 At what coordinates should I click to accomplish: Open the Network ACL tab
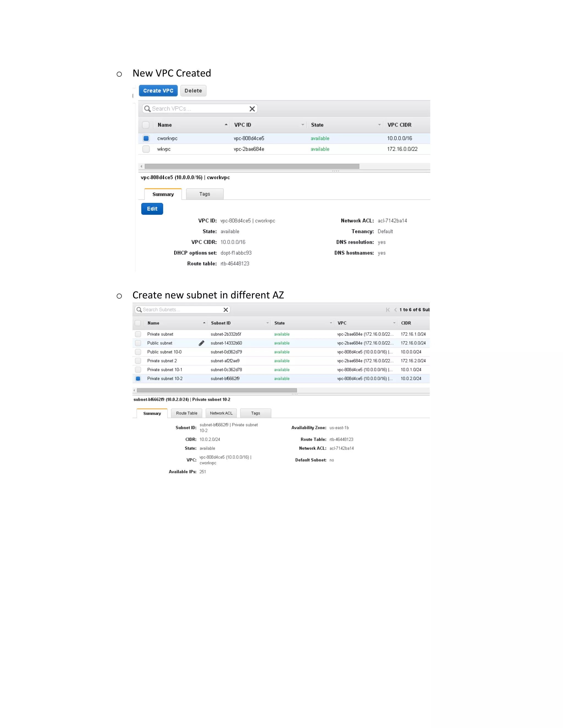click(221, 413)
